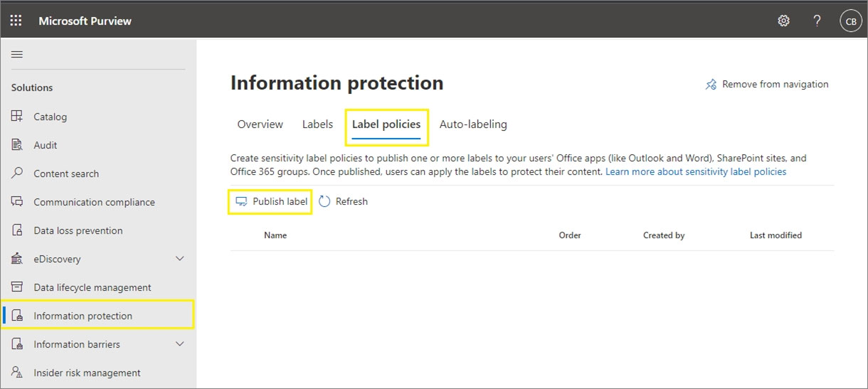Image resolution: width=868 pixels, height=389 pixels.
Task: Click the Information barriers icon
Action: click(x=17, y=344)
